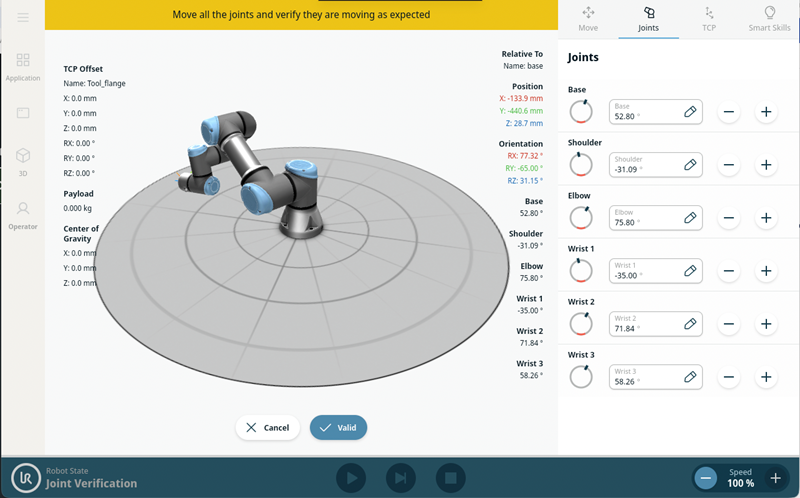Viewport: 800px width, 498px height.
Task: Click the pencil edit icon for Base
Action: click(x=690, y=112)
